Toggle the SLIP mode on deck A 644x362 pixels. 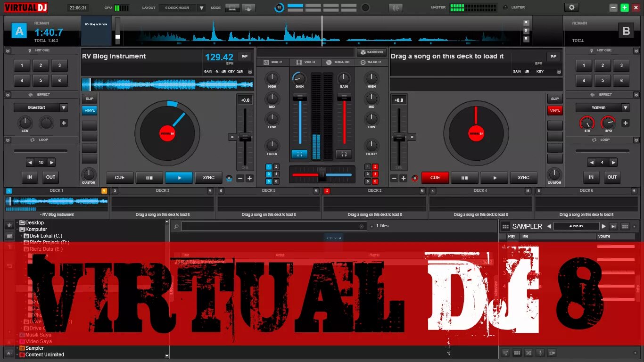(x=90, y=99)
